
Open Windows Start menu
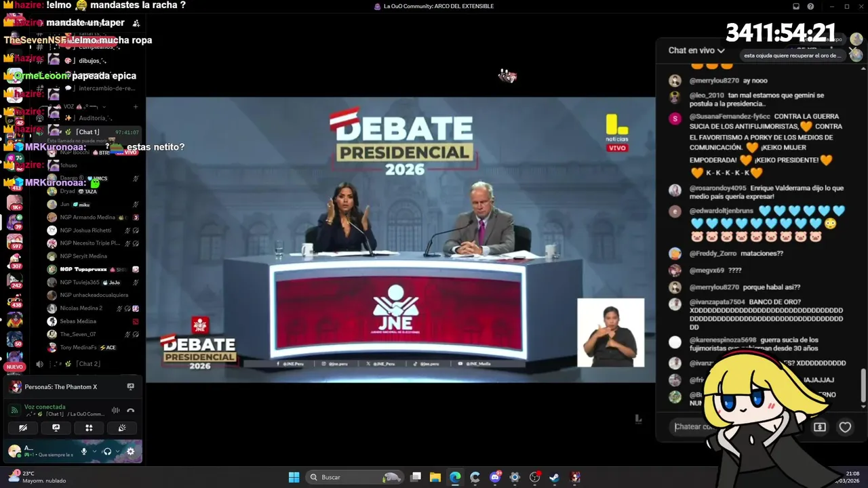point(294,477)
